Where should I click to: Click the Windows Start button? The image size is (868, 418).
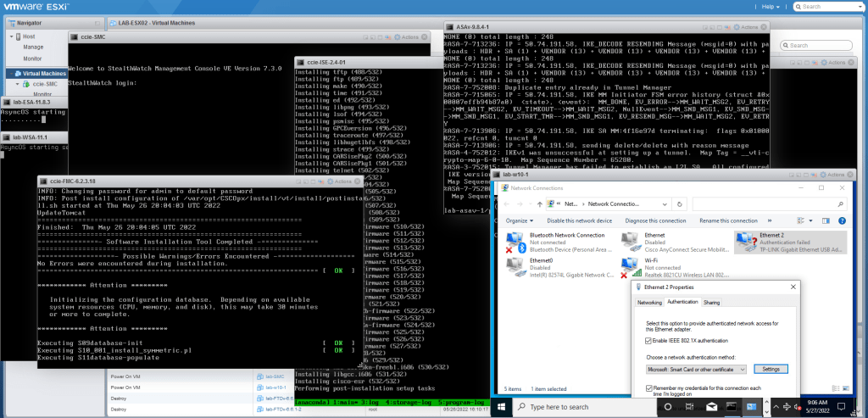(501, 407)
